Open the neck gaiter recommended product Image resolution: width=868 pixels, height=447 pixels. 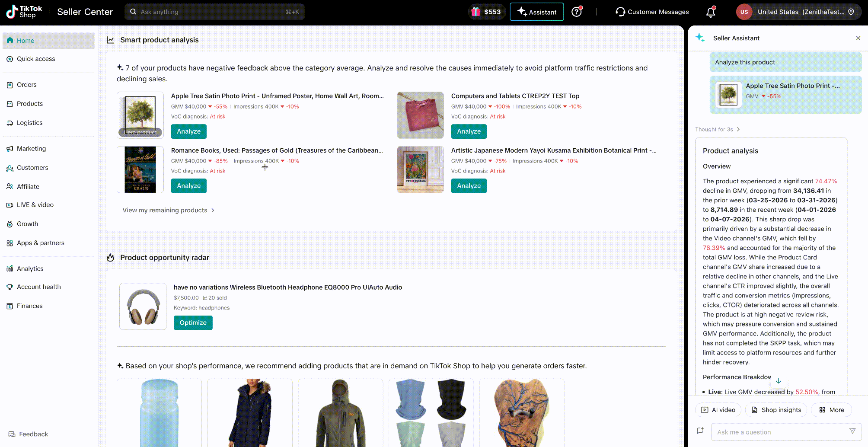point(431,413)
